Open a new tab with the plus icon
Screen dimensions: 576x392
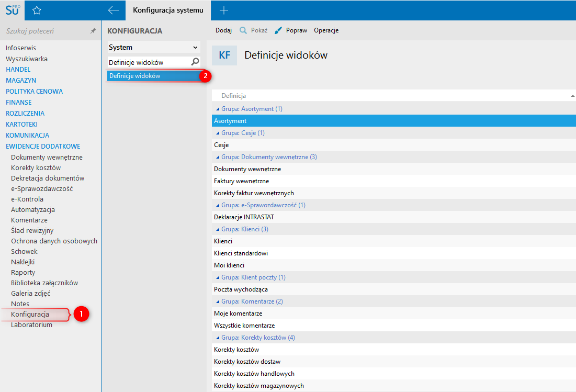223,10
